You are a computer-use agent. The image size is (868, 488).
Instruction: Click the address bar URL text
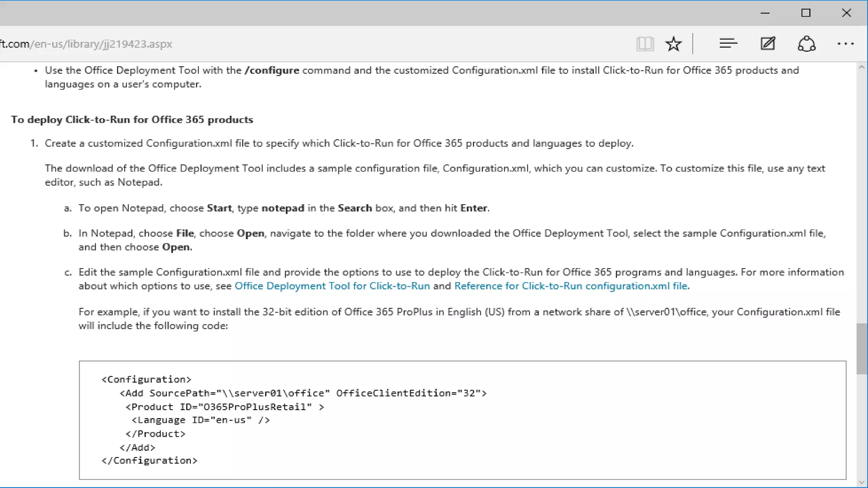point(86,44)
